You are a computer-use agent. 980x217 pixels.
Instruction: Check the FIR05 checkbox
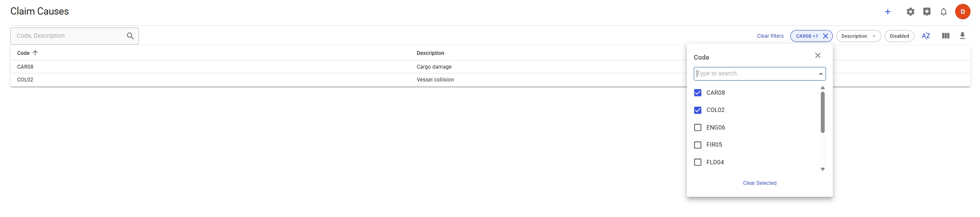[x=698, y=145]
